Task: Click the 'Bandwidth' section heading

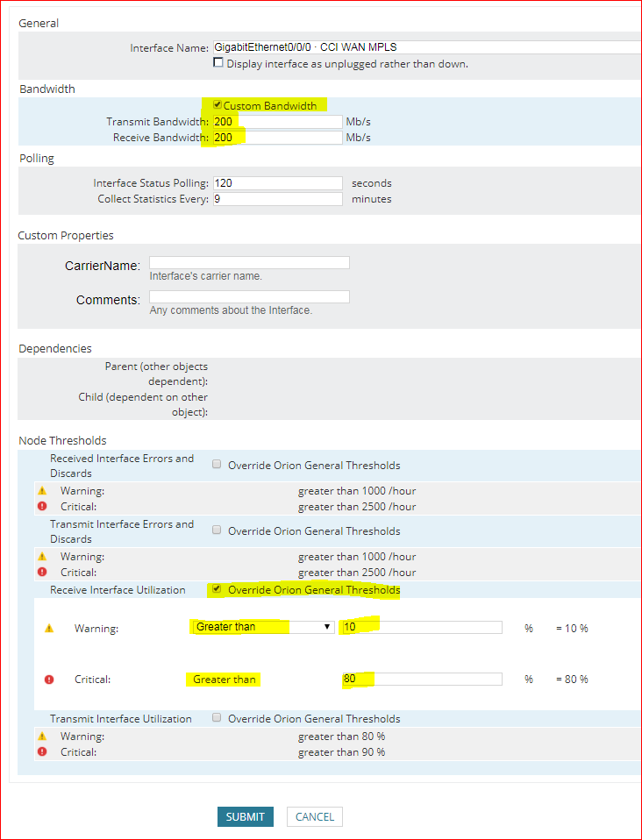Action: pos(47,89)
